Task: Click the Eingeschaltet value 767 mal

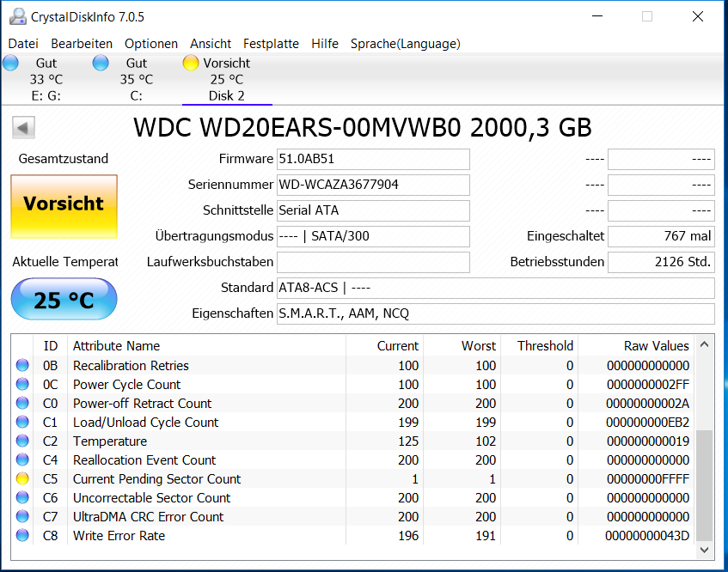Action: pos(661,236)
